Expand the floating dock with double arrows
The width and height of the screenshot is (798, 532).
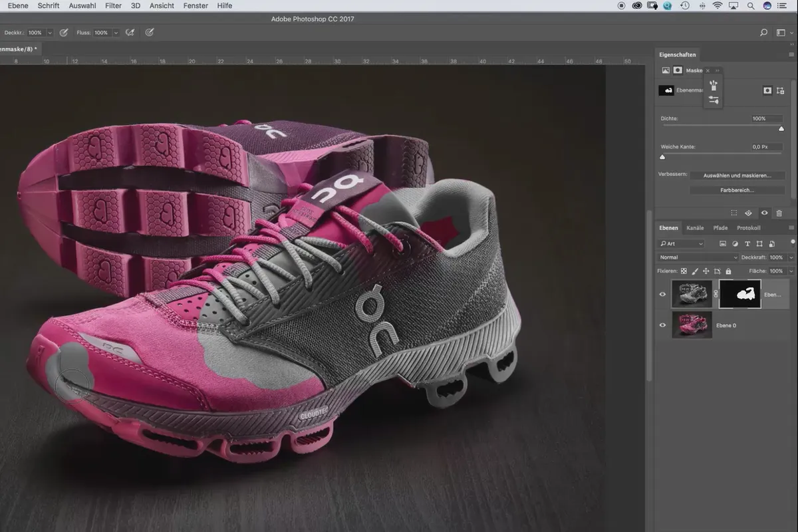(x=718, y=70)
